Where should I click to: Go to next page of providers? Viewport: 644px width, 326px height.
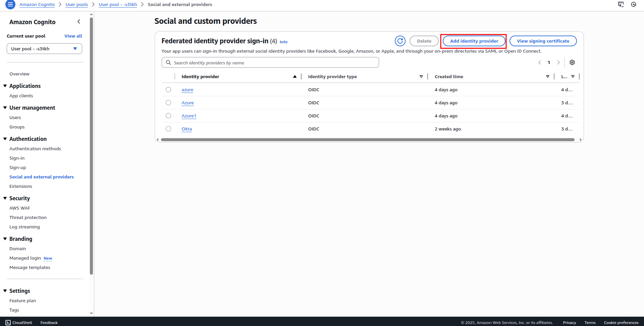coord(558,62)
